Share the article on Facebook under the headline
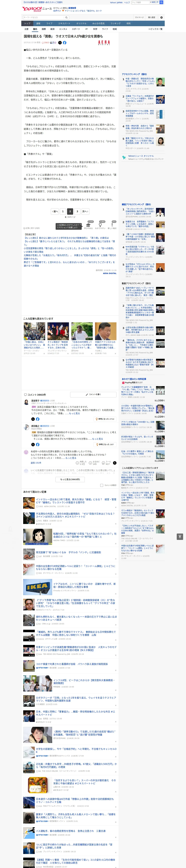Screen dimensions: 186x868 (64, 43)
